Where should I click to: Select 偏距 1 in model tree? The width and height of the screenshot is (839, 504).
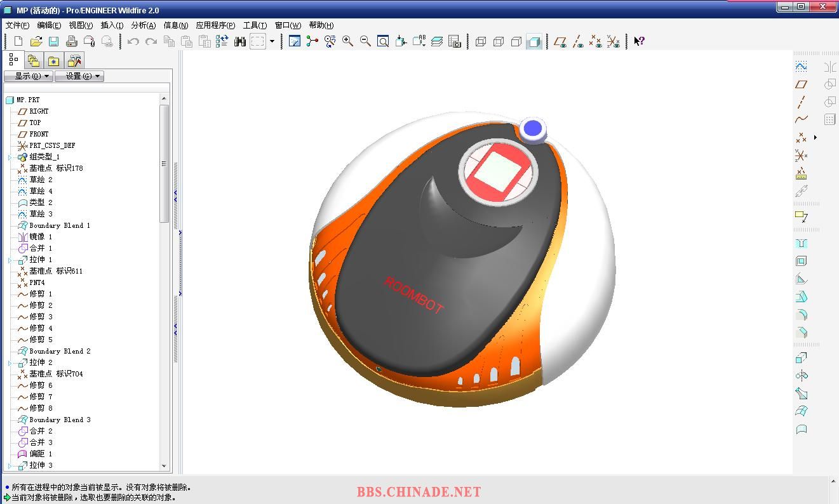(41, 454)
